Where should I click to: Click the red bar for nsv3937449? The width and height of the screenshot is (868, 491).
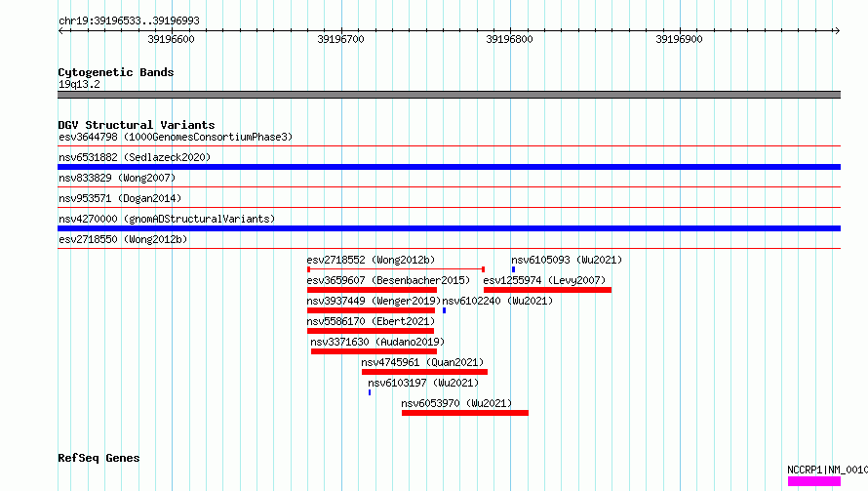pos(371,310)
